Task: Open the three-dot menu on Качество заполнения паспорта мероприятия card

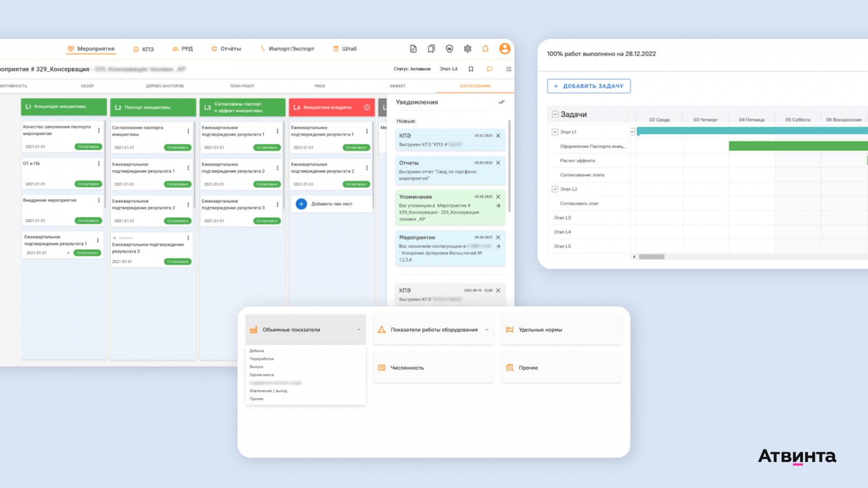Action: 99,130
